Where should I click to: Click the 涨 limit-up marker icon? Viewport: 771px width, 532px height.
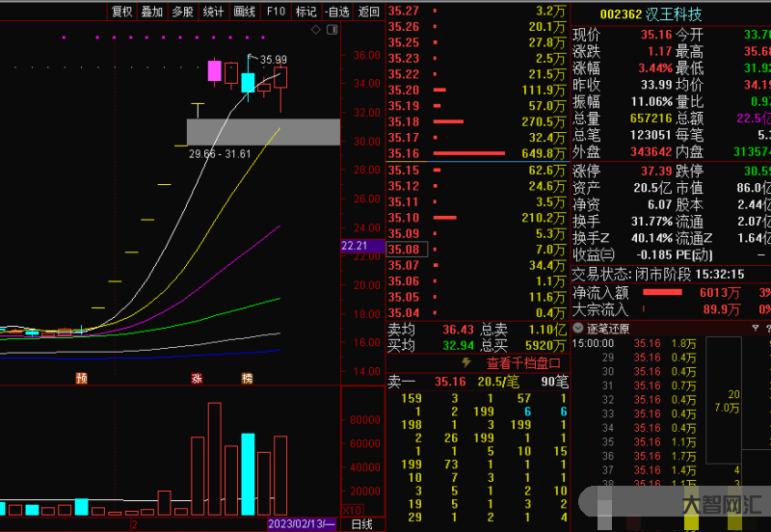coord(198,379)
